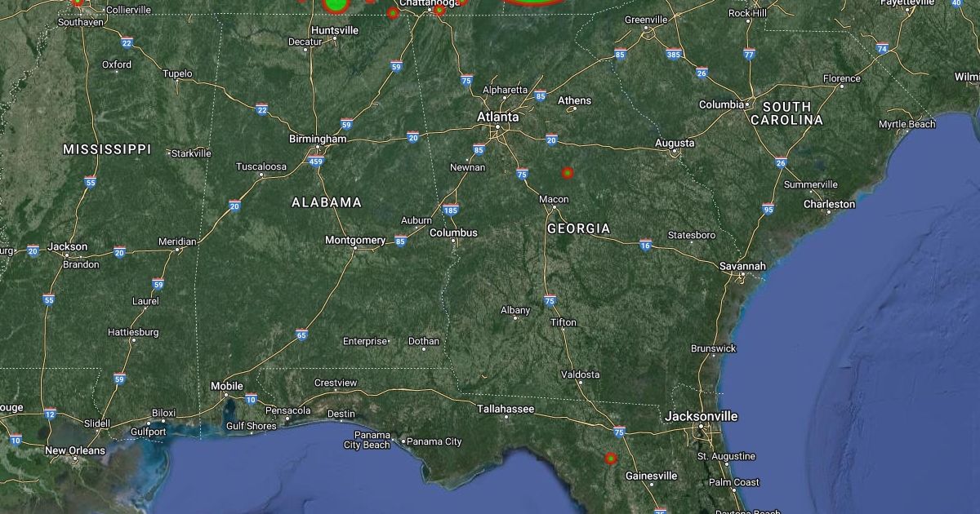Select the Tupelo city label
Screen dimensions: 980x514
pyautogui.click(x=177, y=73)
